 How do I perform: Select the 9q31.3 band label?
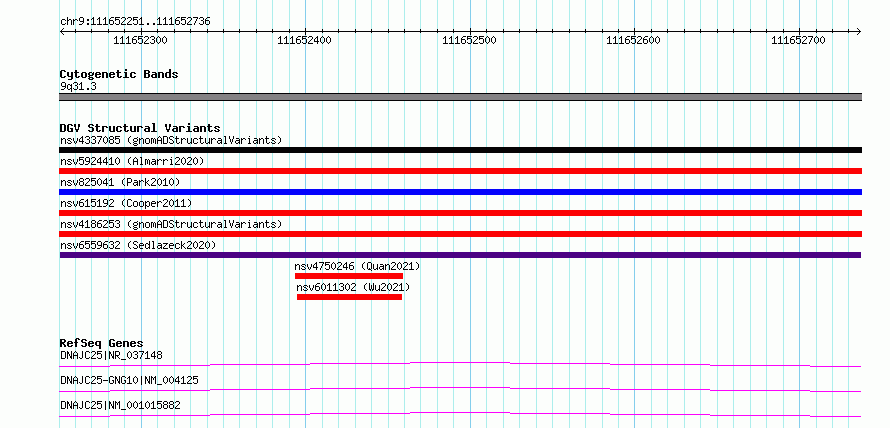[x=78, y=86]
